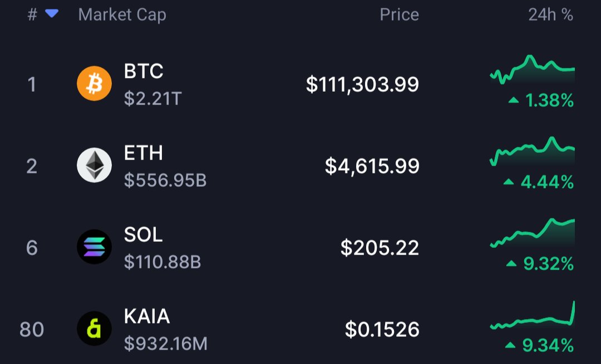This screenshot has width=601, height=364.
Task: Click the KAIA green logo icon
Action: click(94, 328)
